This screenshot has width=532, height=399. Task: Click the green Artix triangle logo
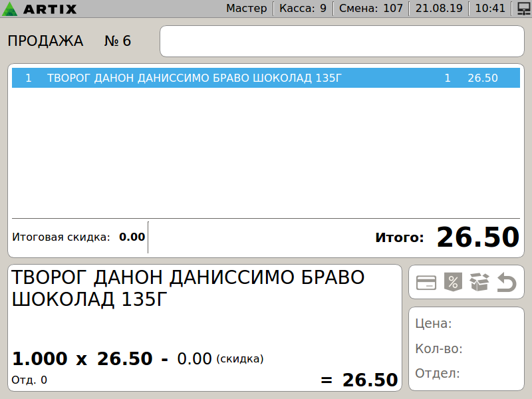coord(11,9)
